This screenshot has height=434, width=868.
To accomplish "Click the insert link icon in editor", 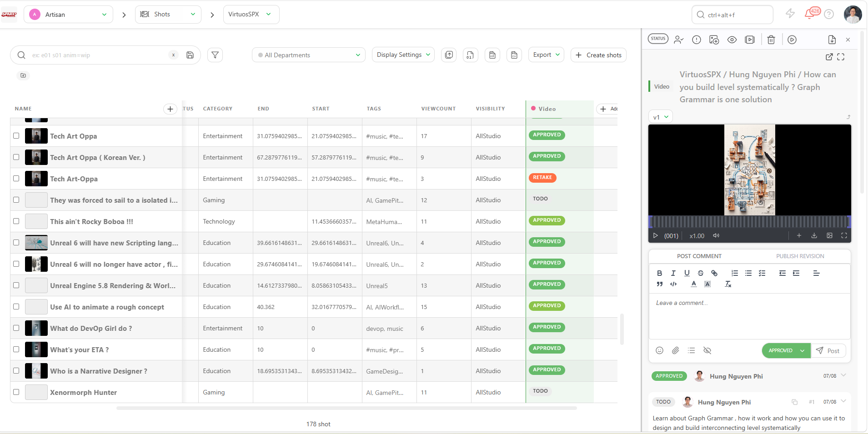I will (x=714, y=273).
